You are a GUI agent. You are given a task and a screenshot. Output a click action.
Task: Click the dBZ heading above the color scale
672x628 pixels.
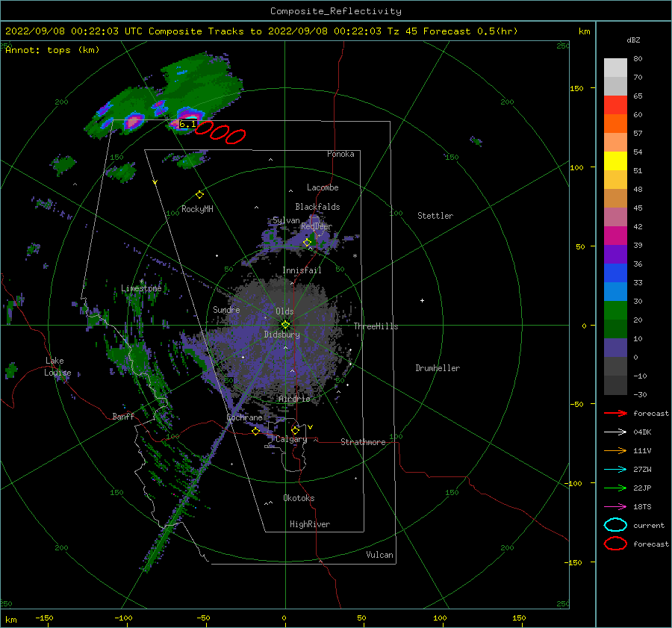(633, 40)
